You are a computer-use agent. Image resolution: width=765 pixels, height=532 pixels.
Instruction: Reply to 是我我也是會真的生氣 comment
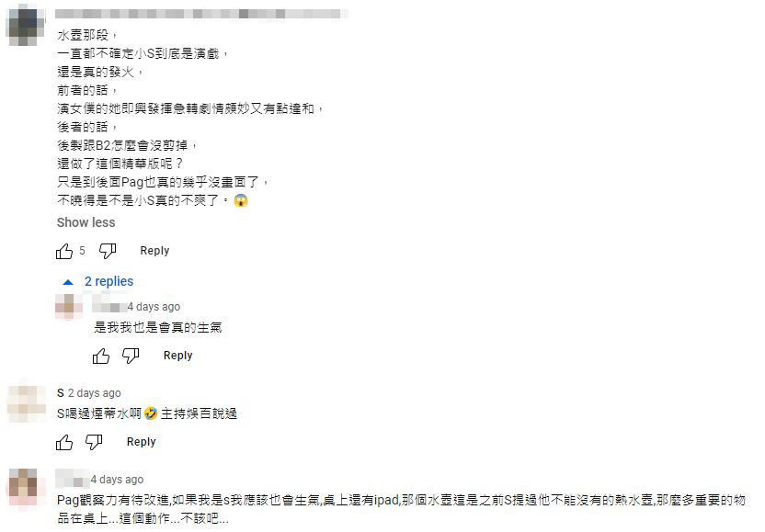(x=178, y=356)
